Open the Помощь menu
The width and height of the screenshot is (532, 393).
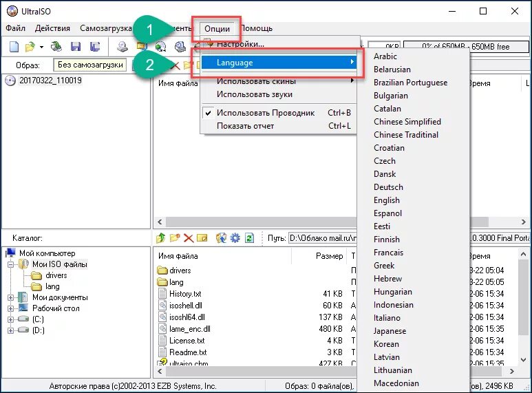tap(257, 28)
